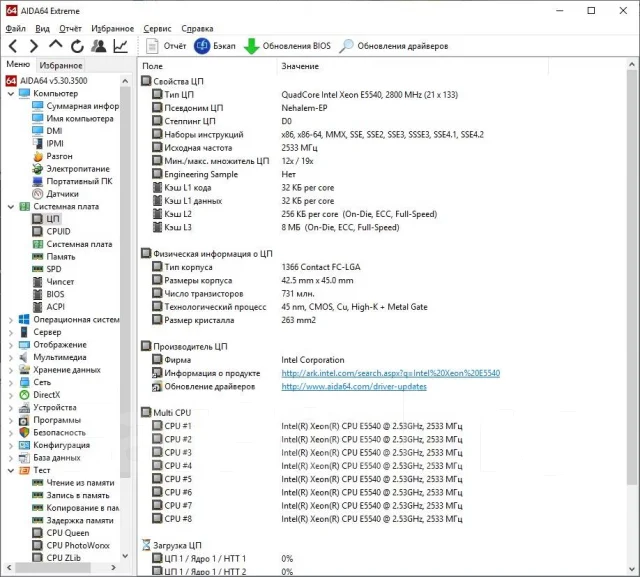This screenshot has height=577, width=640.
Task: Open the Электропитание tree item
Action: tap(71, 169)
